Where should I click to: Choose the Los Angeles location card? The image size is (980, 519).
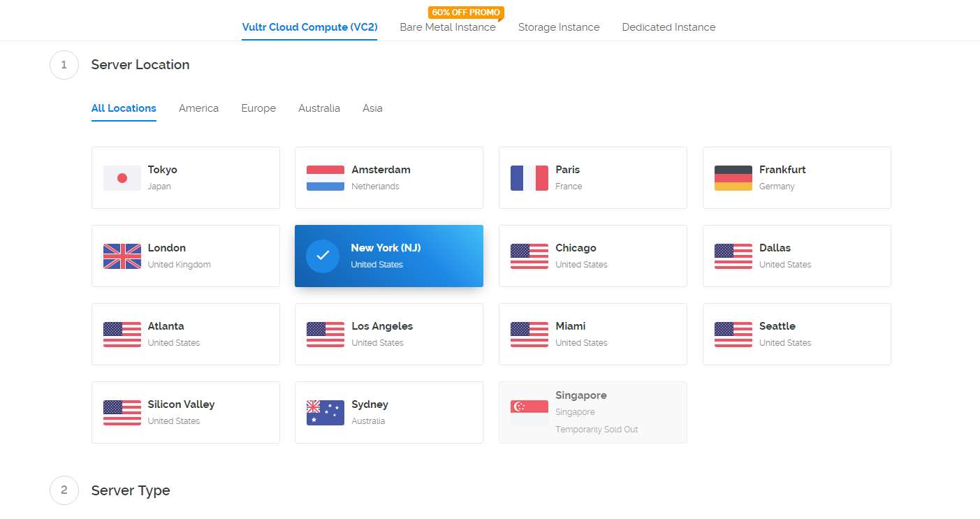(388, 334)
